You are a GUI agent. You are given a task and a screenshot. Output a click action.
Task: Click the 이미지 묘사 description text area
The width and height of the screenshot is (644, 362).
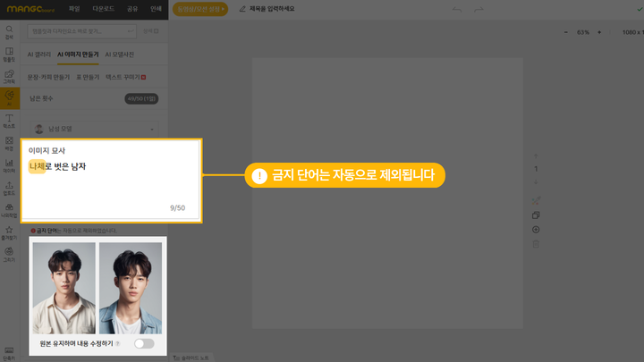[x=111, y=181]
